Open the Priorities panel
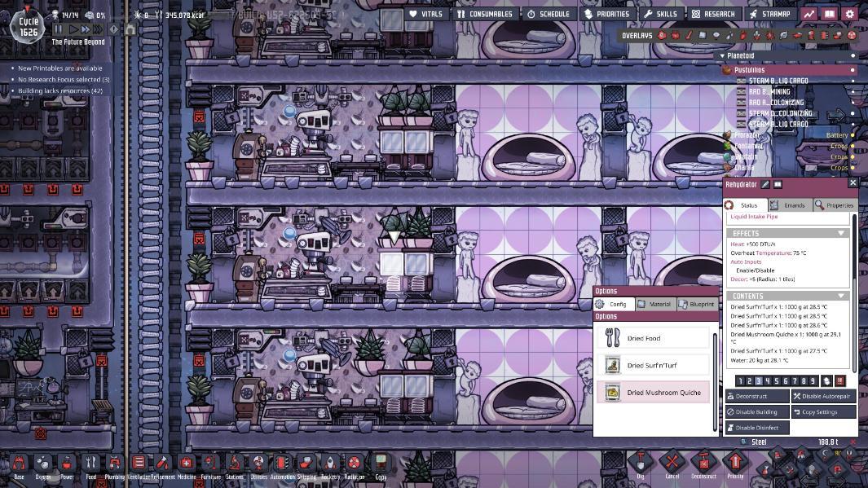 tap(607, 14)
